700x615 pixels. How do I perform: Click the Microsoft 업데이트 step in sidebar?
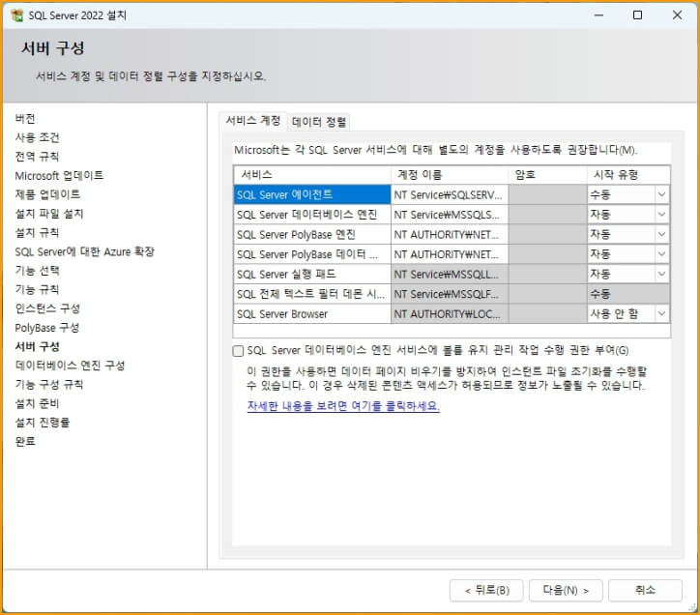59,176
